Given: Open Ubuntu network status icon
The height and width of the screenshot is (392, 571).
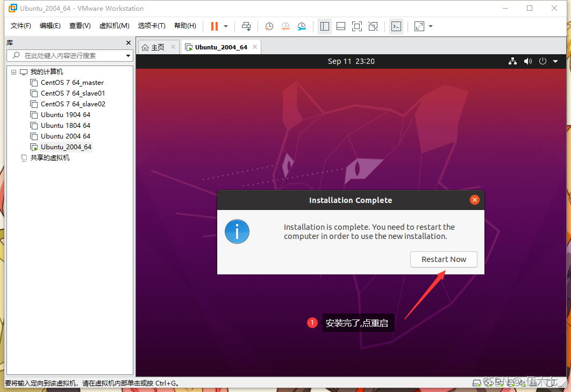Looking at the screenshot, I should click(513, 61).
